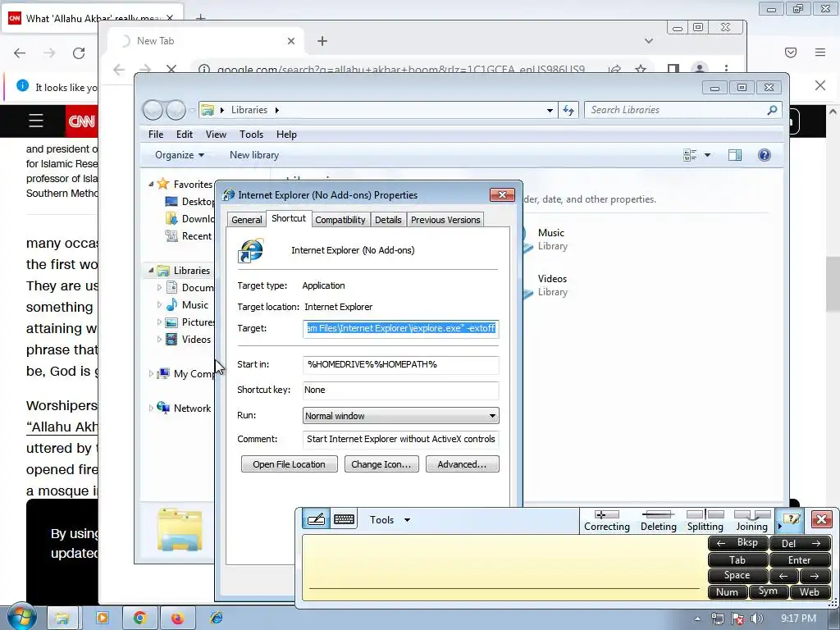Viewport: 840px width, 630px height.
Task: Show the Correcting gesture demo
Action: 606,521
